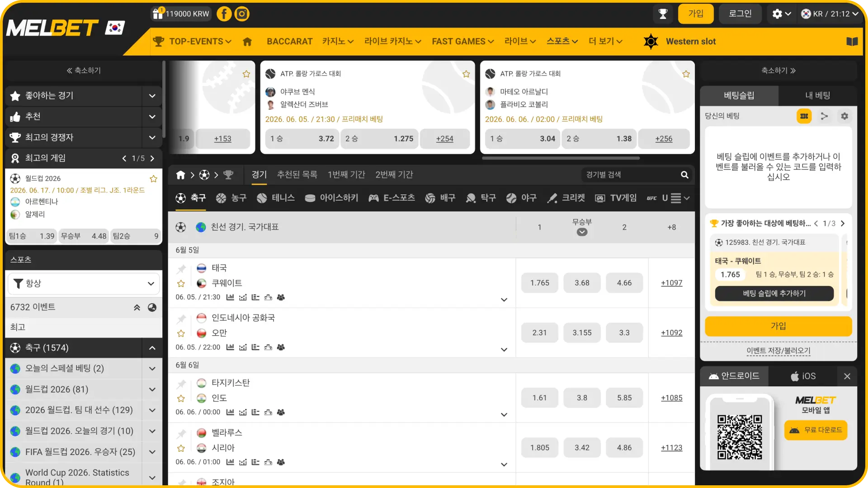This screenshot has width=868, height=488.
Task: Favorite the Mensik vs Zverev tennis card
Action: pyautogui.click(x=466, y=74)
